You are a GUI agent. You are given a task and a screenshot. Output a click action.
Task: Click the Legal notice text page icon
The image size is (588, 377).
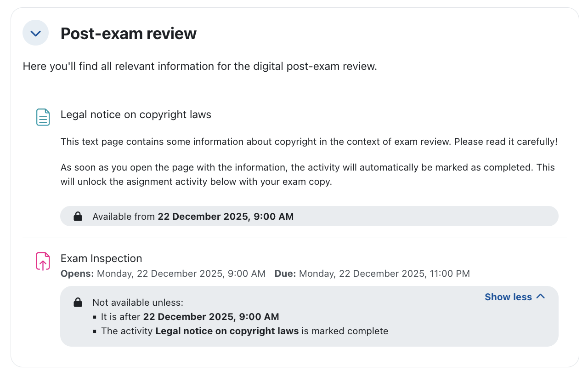click(43, 117)
